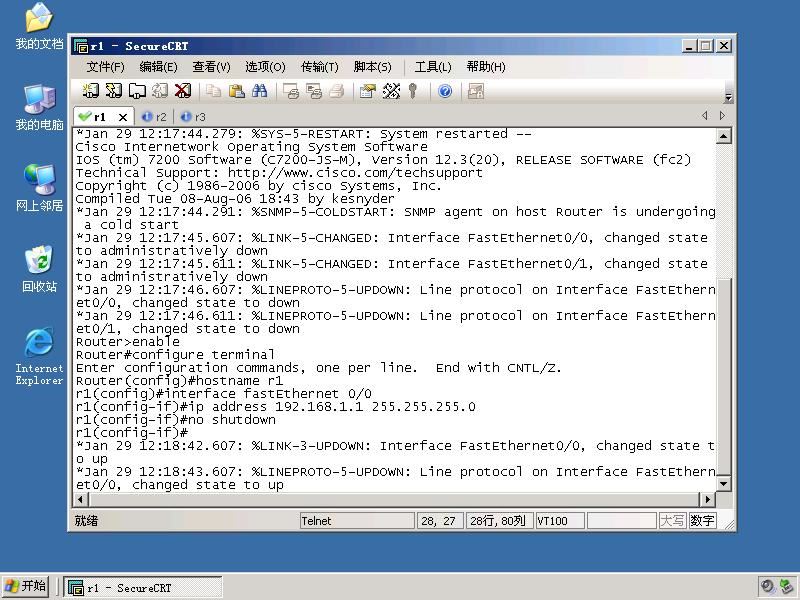Screen dimensions: 800x600
Task: Click the blue Help question mark icon
Action: tap(445, 91)
